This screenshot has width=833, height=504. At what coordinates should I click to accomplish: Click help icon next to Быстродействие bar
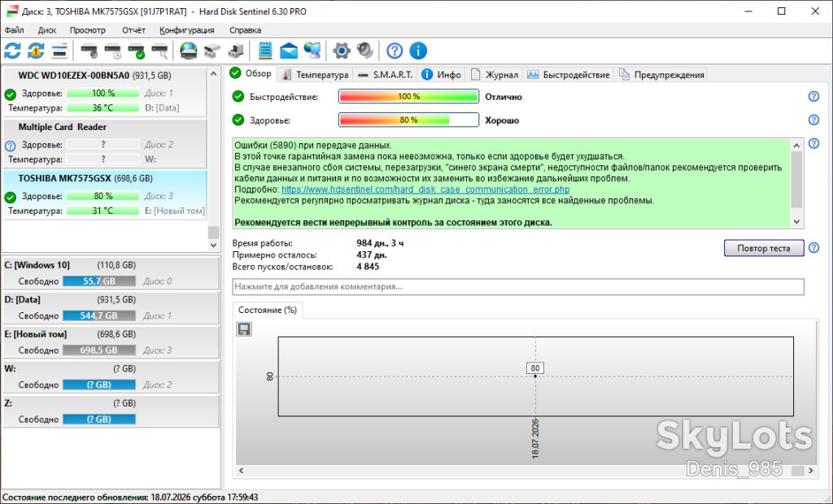point(813,97)
